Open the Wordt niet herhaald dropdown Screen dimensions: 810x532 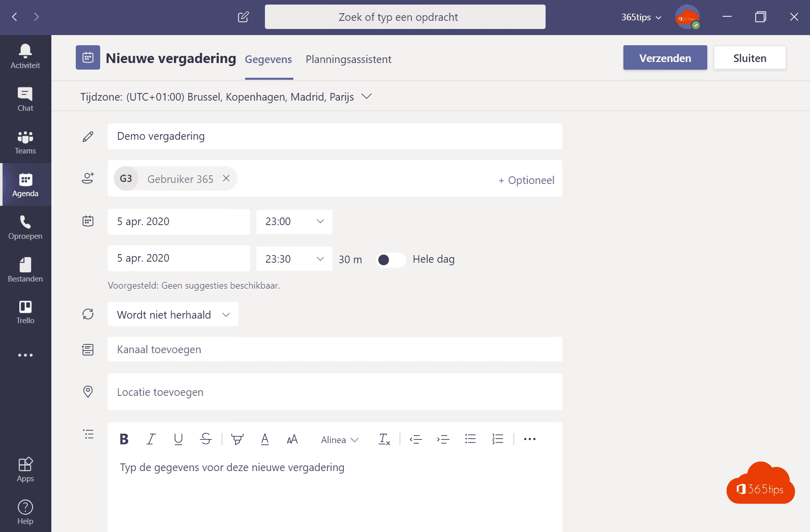pyautogui.click(x=173, y=315)
